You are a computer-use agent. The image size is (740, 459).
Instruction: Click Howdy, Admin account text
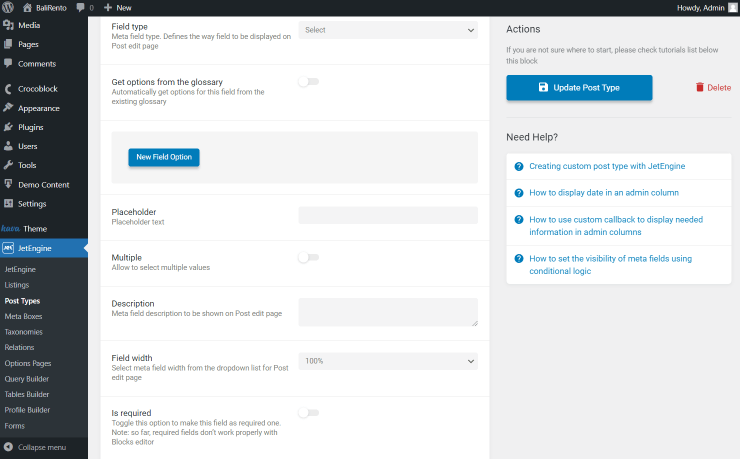[700, 8]
